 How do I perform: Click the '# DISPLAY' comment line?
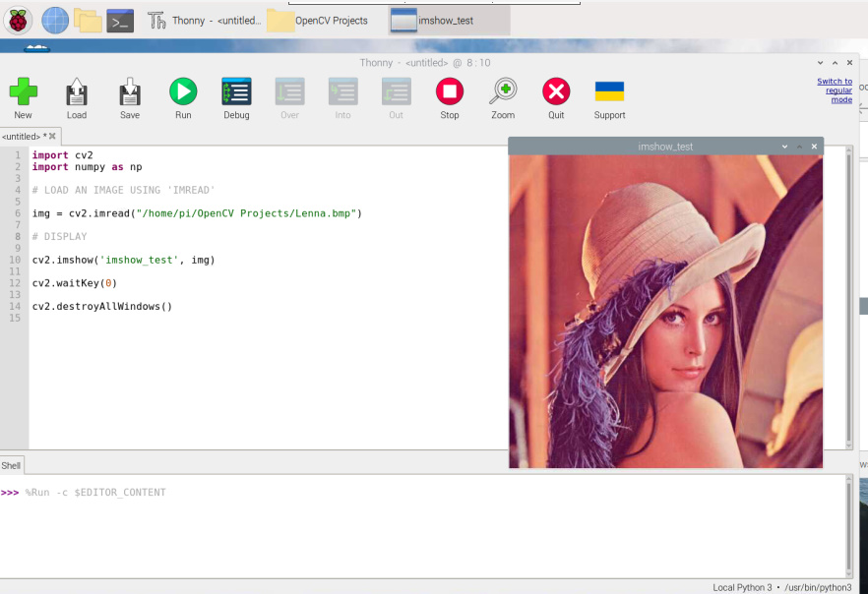(59, 236)
